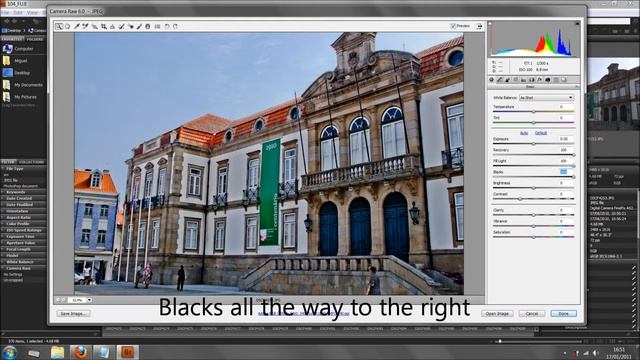Select the Zoom tool in Camera Raw
This screenshot has height=360, width=640.
(59, 27)
